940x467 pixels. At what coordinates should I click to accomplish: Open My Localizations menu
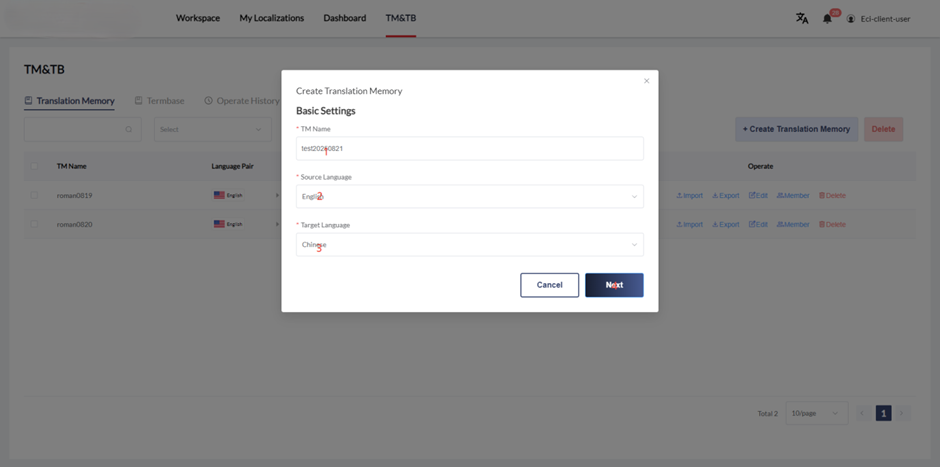coord(272,18)
